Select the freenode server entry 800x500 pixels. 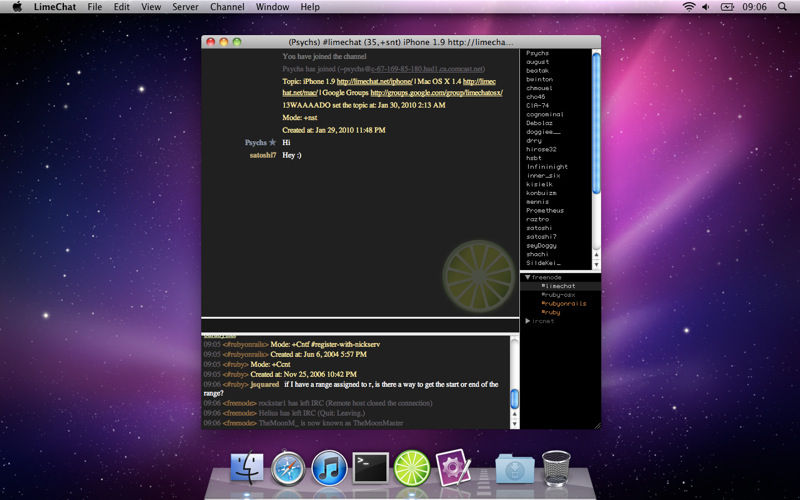click(546, 277)
